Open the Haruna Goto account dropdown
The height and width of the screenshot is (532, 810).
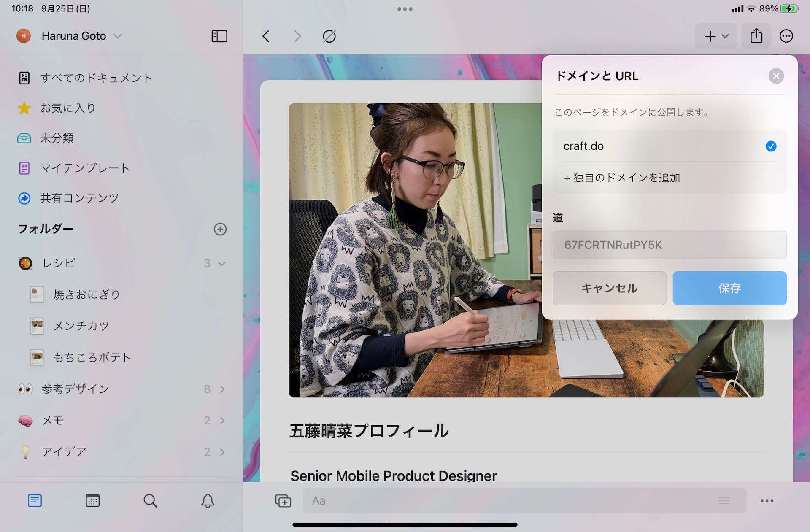118,36
